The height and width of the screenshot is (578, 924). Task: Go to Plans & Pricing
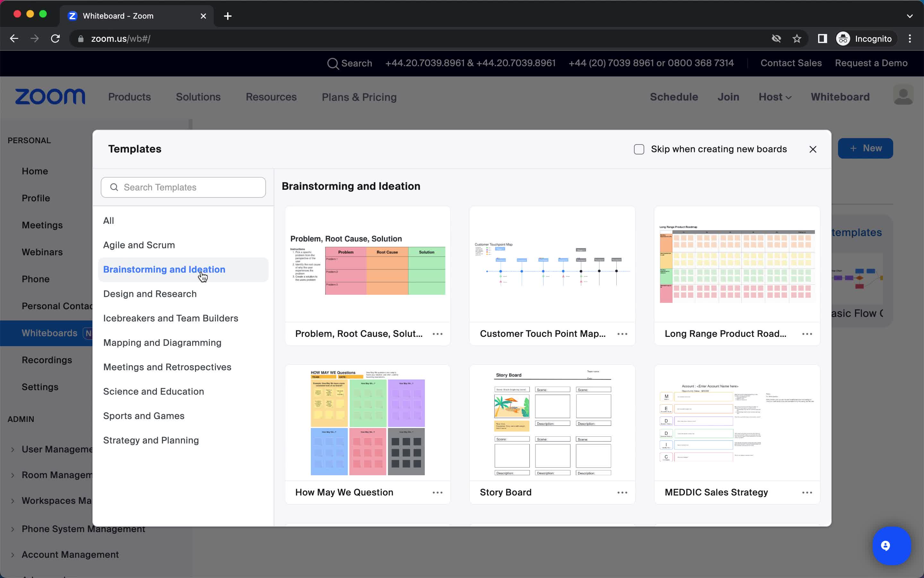pos(359,98)
